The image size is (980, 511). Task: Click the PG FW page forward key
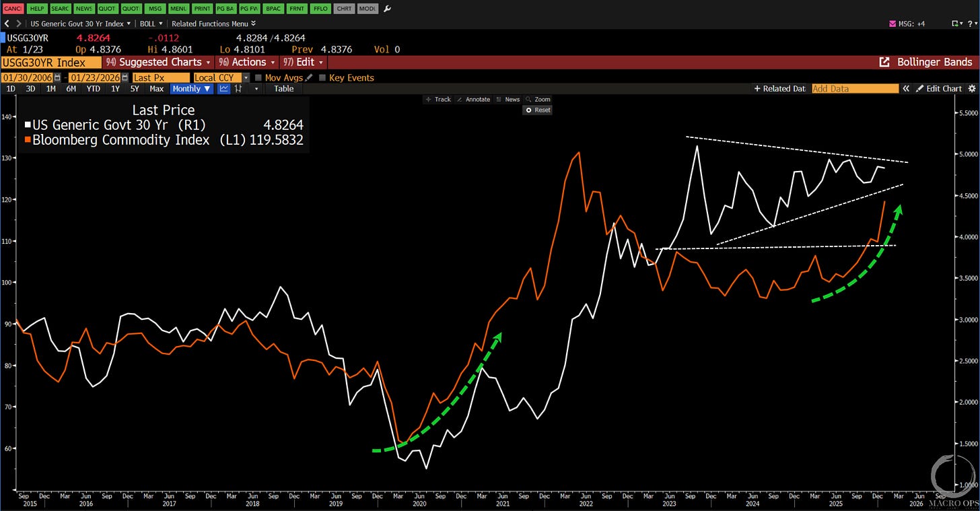(248, 9)
